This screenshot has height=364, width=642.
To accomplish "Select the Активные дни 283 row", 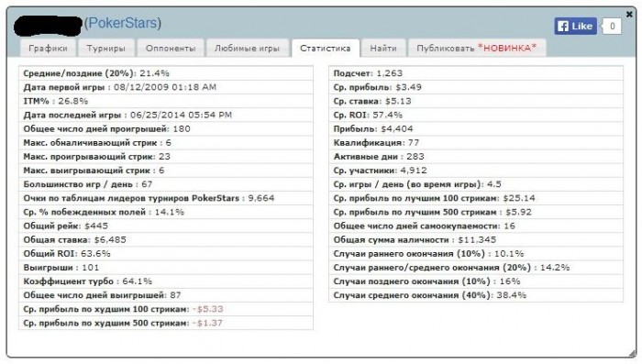I will pyautogui.click(x=476, y=157).
